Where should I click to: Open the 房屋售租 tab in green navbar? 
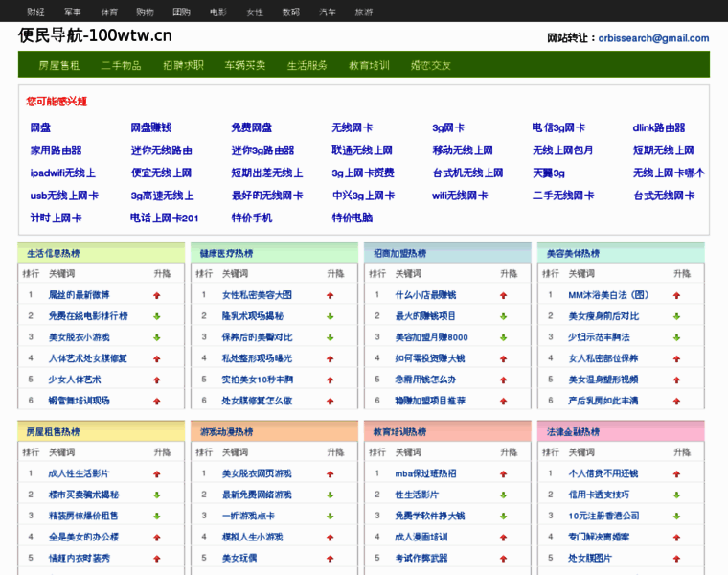tap(59, 65)
